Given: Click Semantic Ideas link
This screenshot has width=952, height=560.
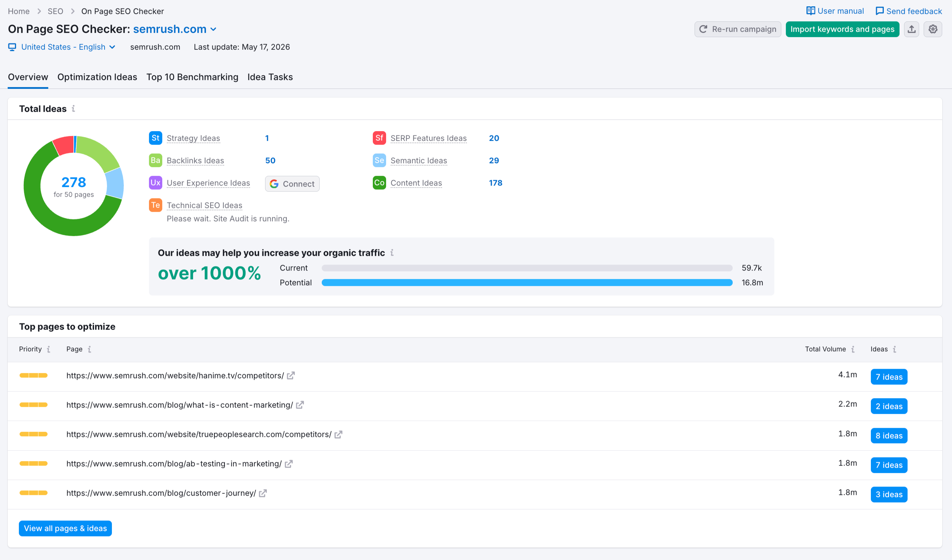Looking at the screenshot, I should (x=419, y=160).
